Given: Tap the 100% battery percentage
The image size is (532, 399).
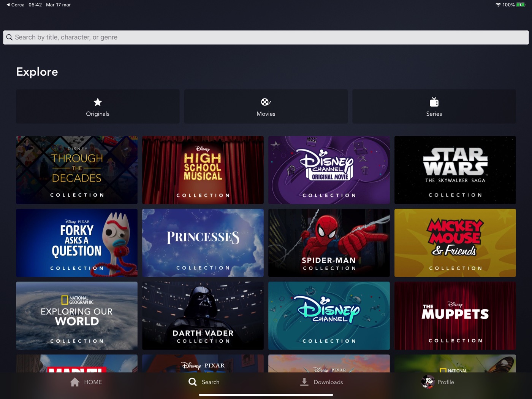Looking at the screenshot, I should coord(508,5).
